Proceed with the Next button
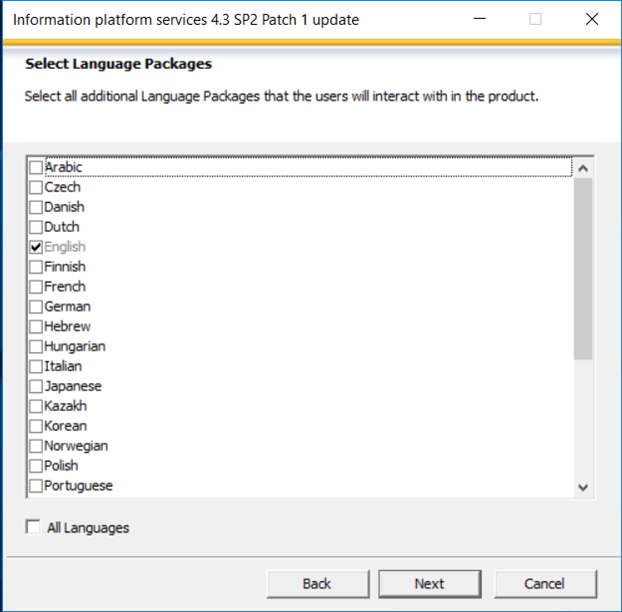 (430, 584)
